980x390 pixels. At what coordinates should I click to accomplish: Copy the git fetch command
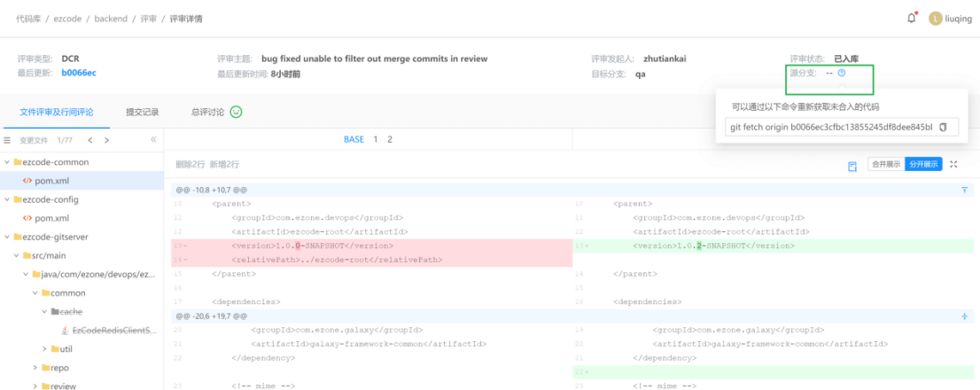tap(943, 128)
